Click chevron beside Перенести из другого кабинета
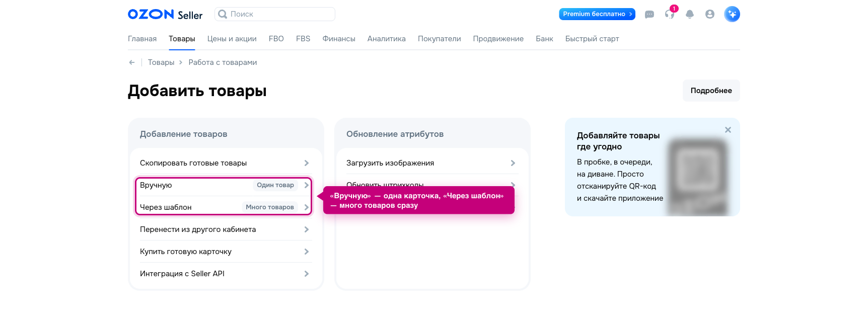This screenshot has height=322, width=868. [x=307, y=229]
